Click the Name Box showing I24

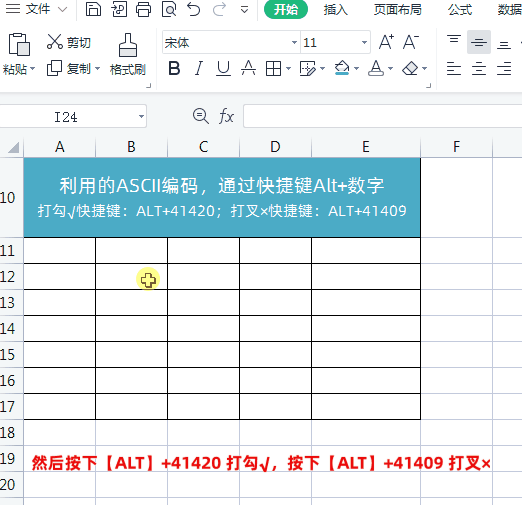point(66,117)
